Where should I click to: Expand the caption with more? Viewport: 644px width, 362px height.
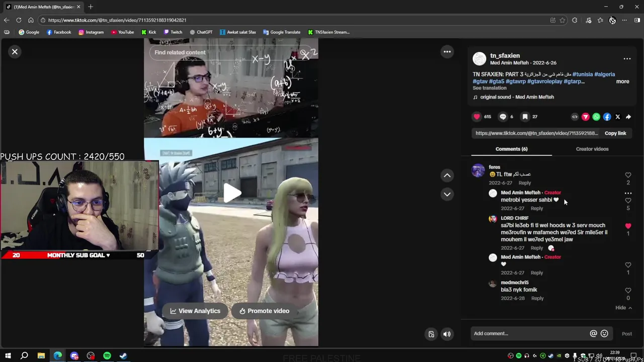pos(622,81)
